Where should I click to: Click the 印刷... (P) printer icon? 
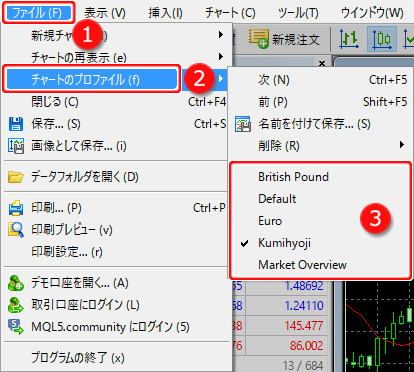point(16,208)
